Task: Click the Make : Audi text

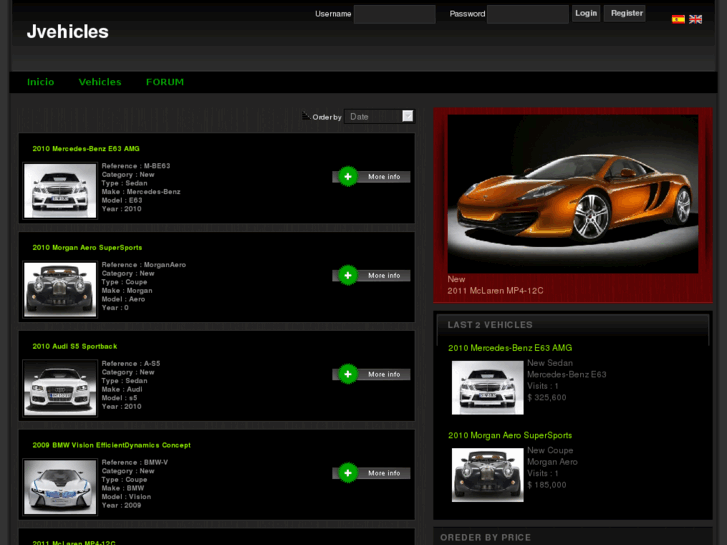Action: point(122,390)
